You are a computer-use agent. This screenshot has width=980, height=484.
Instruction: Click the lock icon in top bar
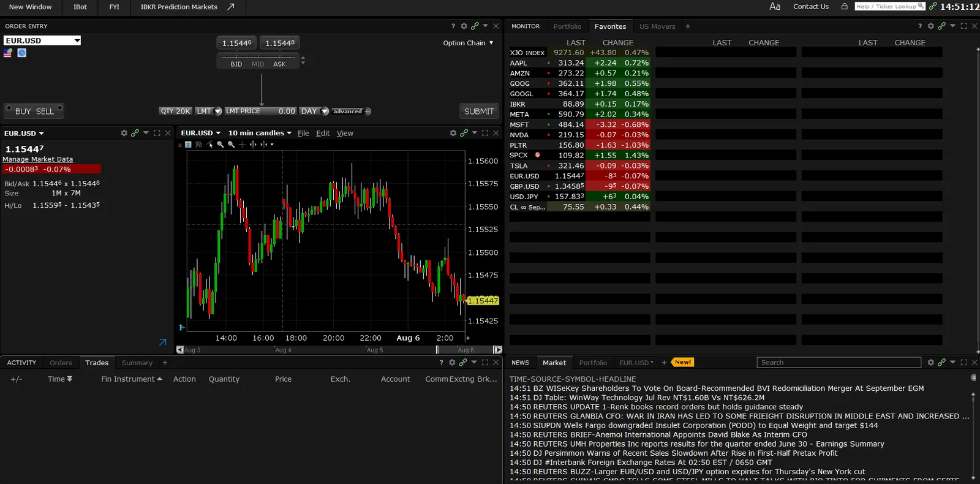click(845, 6)
